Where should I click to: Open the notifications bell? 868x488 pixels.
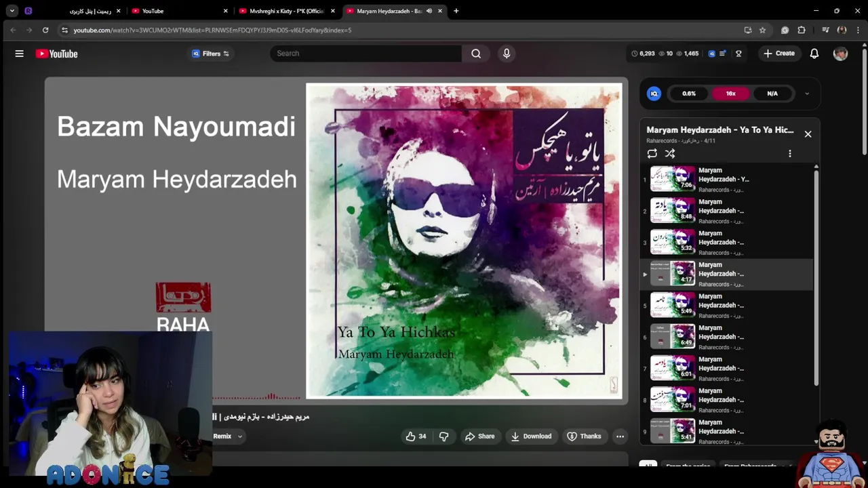[x=814, y=54]
